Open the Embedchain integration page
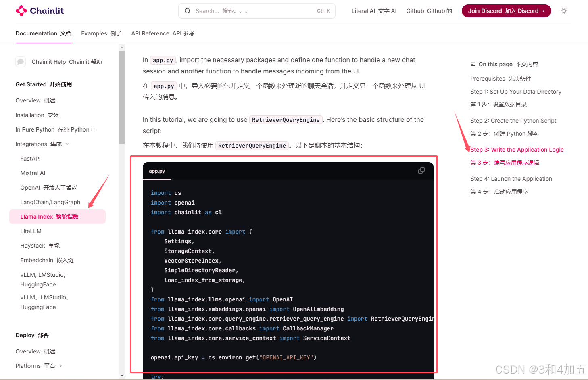This screenshot has height=380, width=588. pyautogui.click(x=47, y=260)
